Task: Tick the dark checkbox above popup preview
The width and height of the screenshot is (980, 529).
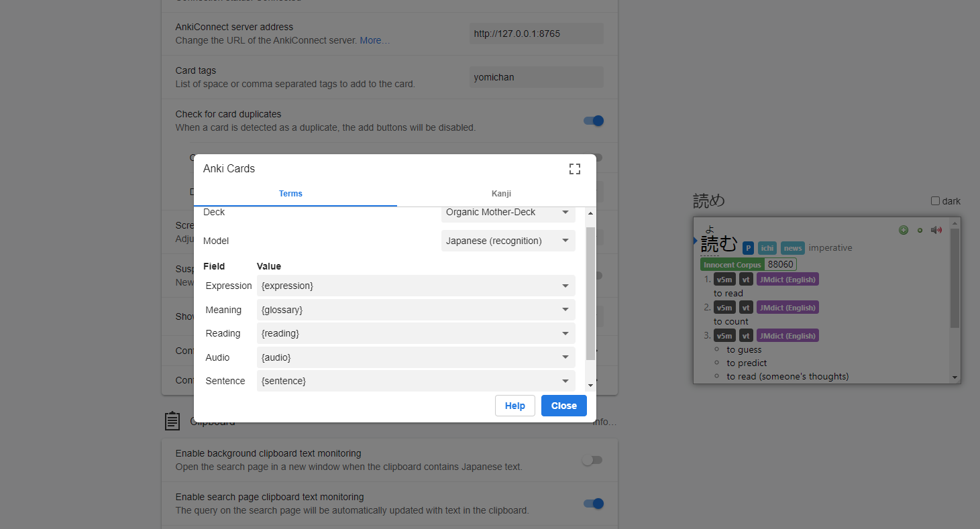Action: pyautogui.click(x=935, y=201)
